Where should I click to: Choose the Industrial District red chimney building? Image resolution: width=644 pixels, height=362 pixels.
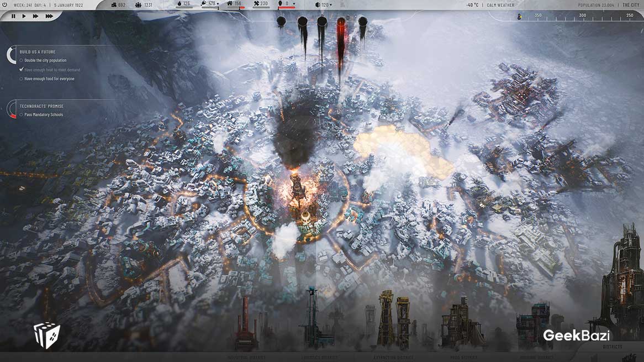(246, 324)
